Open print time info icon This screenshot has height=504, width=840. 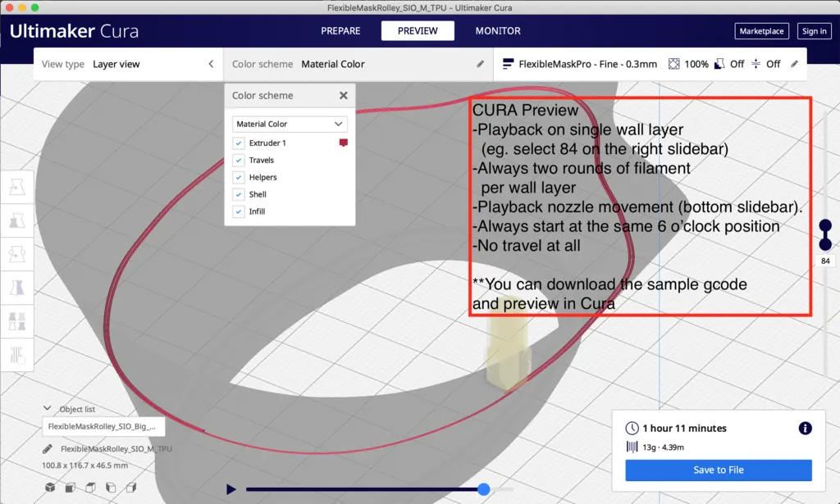point(806,428)
